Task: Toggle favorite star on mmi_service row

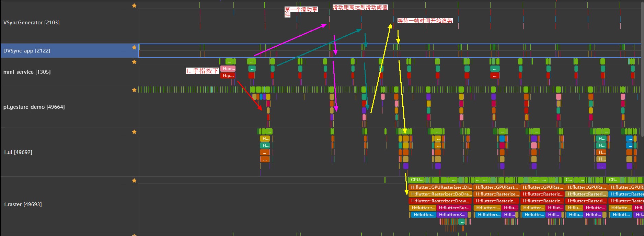Action: [134, 62]
